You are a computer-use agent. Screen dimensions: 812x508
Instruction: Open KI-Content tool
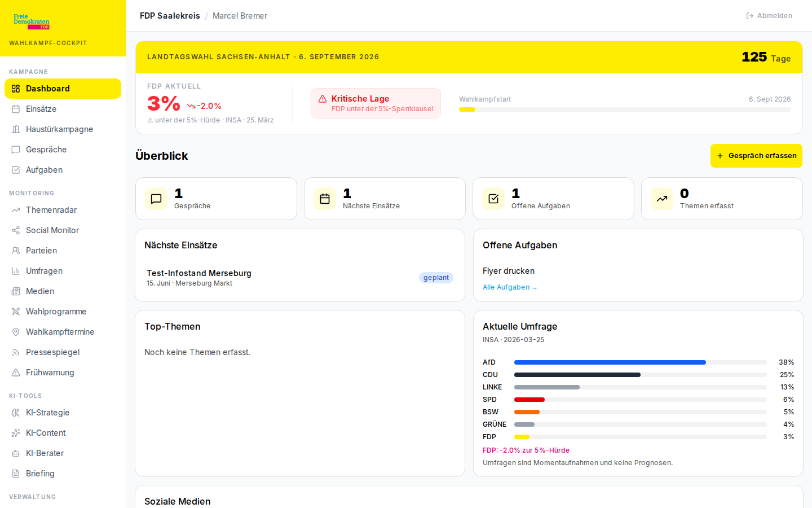63,433
